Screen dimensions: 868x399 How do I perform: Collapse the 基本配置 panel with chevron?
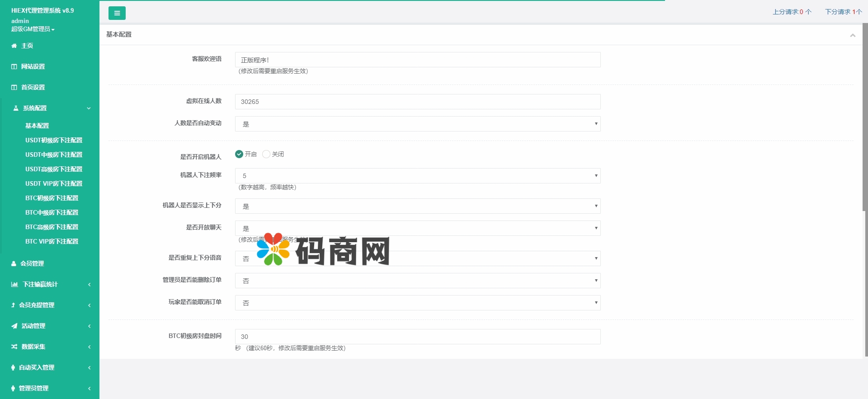(x=853, y=35)
